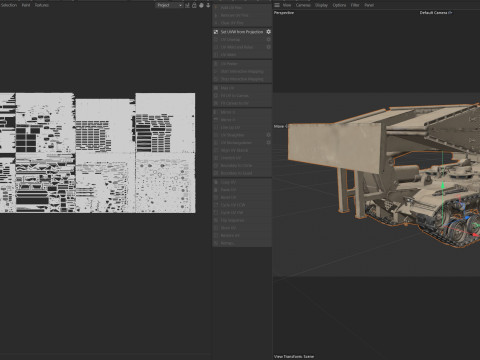Open the viewport Options menu
Image resolution: width=480 pixels, height=360 pixels.
click(339, 5)
